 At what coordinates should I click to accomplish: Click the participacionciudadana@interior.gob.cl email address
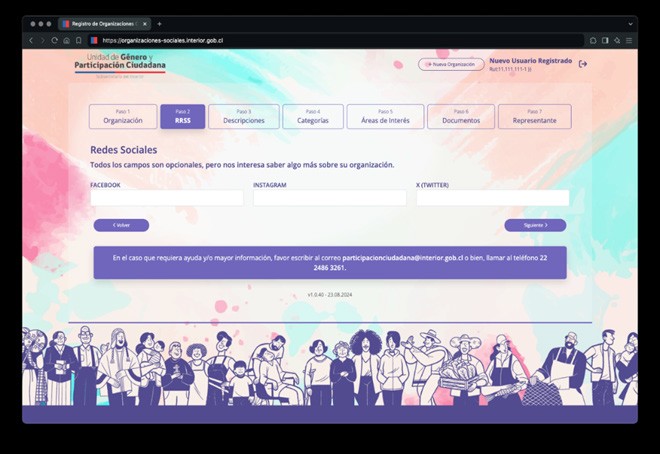[402, 258]
